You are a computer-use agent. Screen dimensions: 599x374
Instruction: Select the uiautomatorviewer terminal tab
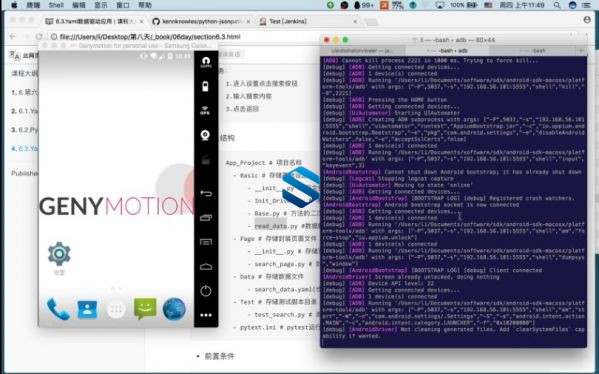pos(363,50)
